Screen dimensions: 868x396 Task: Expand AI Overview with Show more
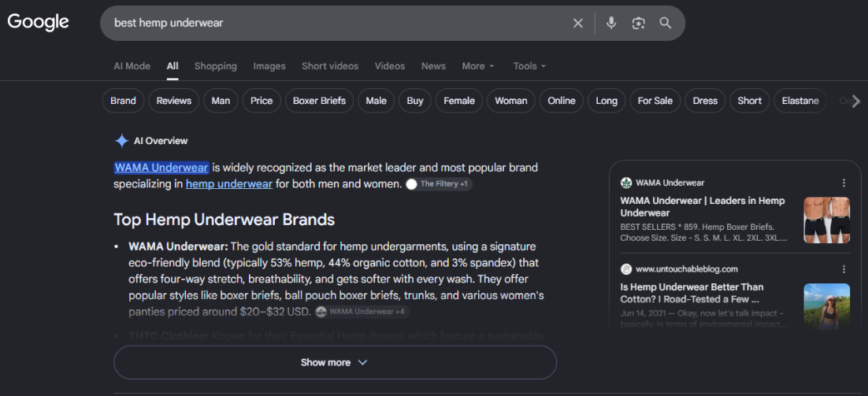click(x=335, y=363)
